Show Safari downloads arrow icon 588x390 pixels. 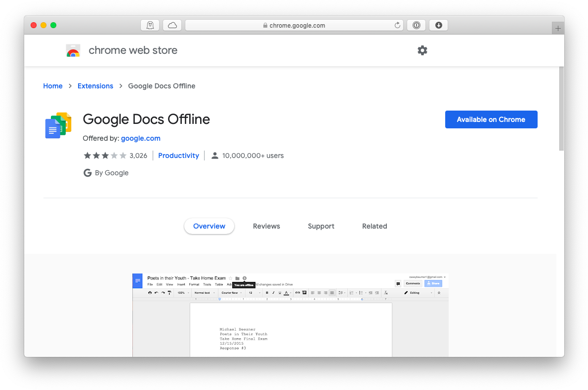click(438, 25)
